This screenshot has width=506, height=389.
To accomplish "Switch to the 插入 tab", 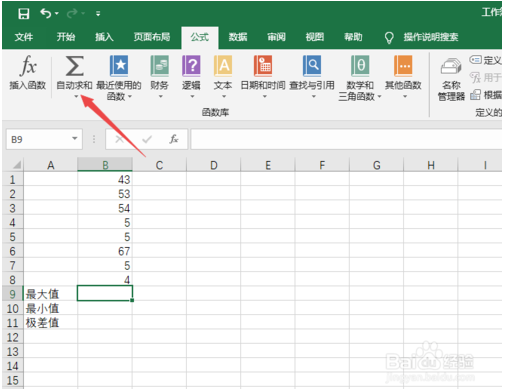I will pos(104,37).
